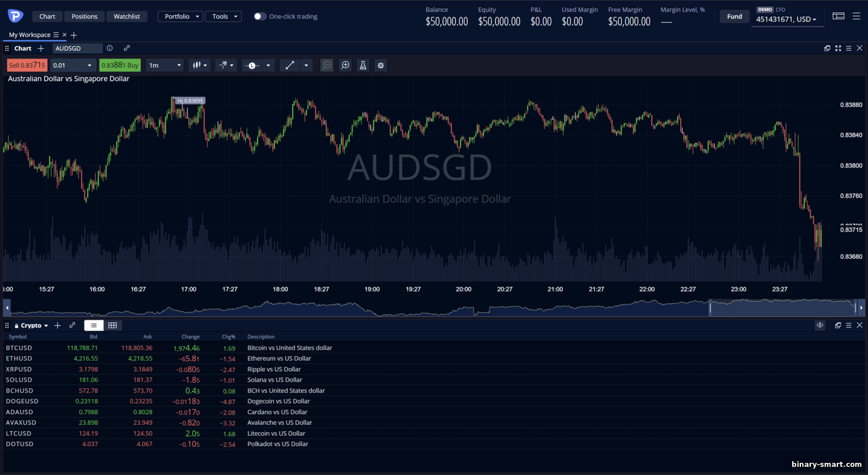
Task: Click the green Buy 0.83881 button
Action: pos(120,65)
